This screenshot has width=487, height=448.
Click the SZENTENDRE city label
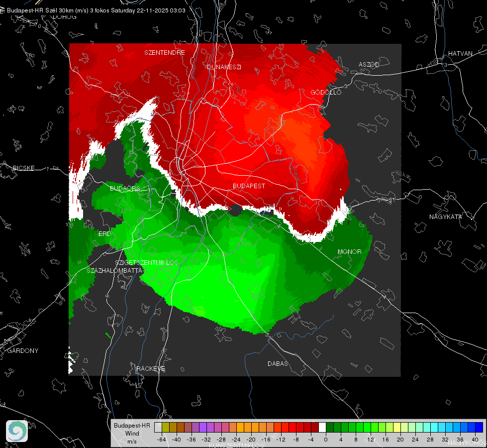point(165,53)
